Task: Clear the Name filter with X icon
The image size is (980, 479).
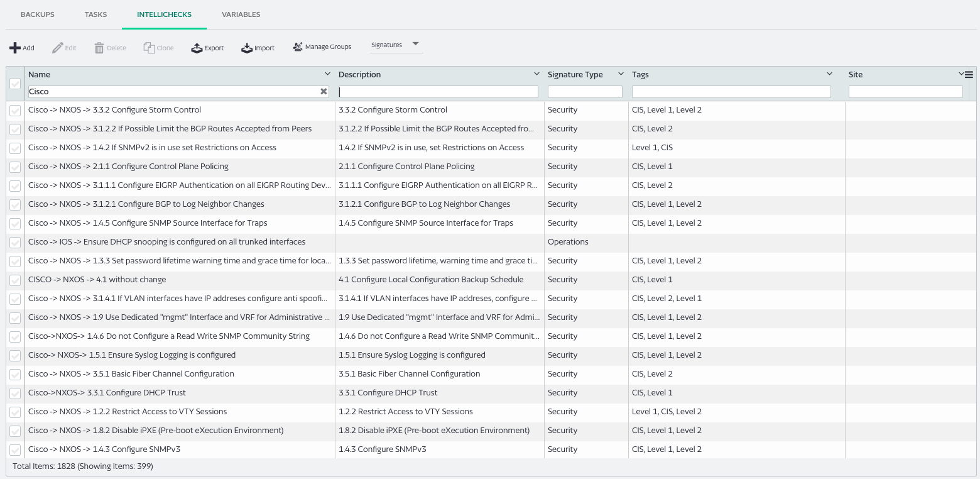Action: click(x=324, y=92)
